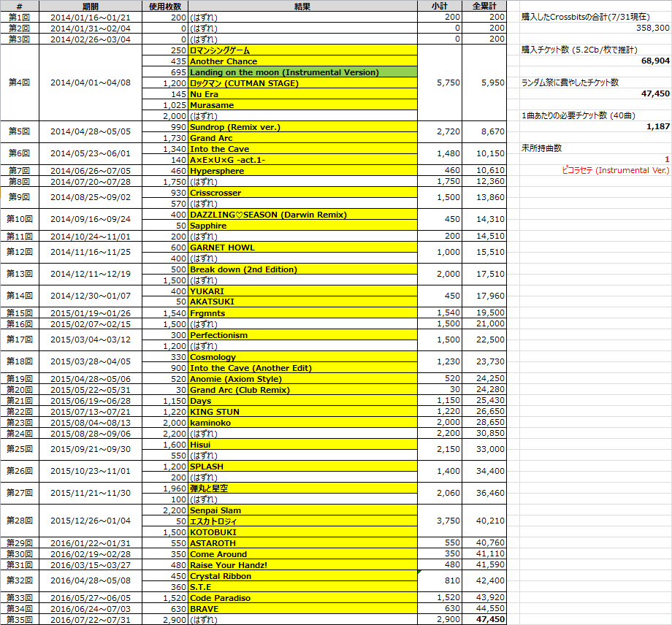Viewport: 672px width, 625px height.
Task: Select green cell 'Landing on the moon (Instrumental Version)'
Action: coord(302,72)
